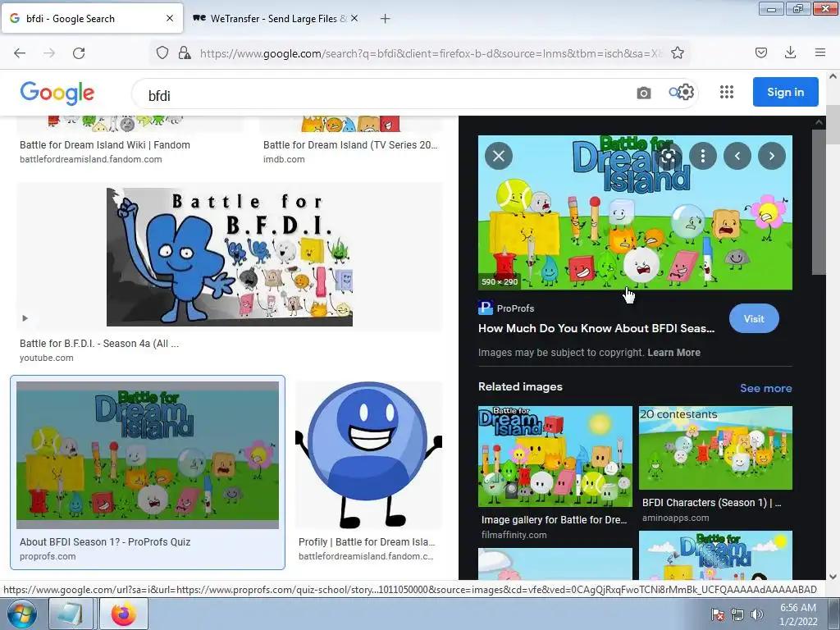The width and height of the screenshot is (840, 630).
Task: Reload the page with the refresh icon
Action: pyautogui.click(x=79, y=53)
